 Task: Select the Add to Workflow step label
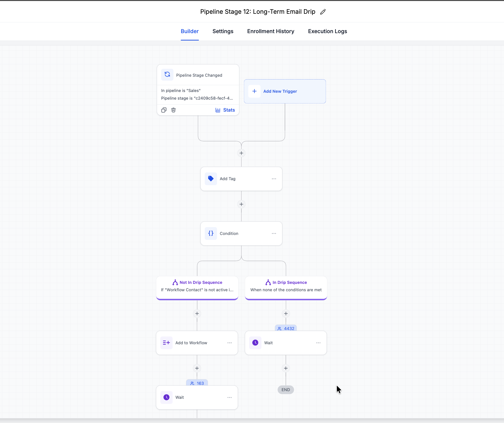click(191, 343)
